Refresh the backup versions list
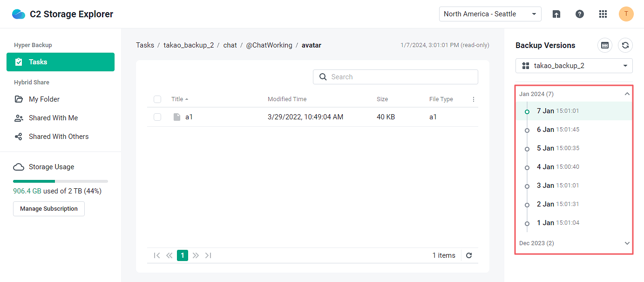644x282 pixels. pos(625,45)
